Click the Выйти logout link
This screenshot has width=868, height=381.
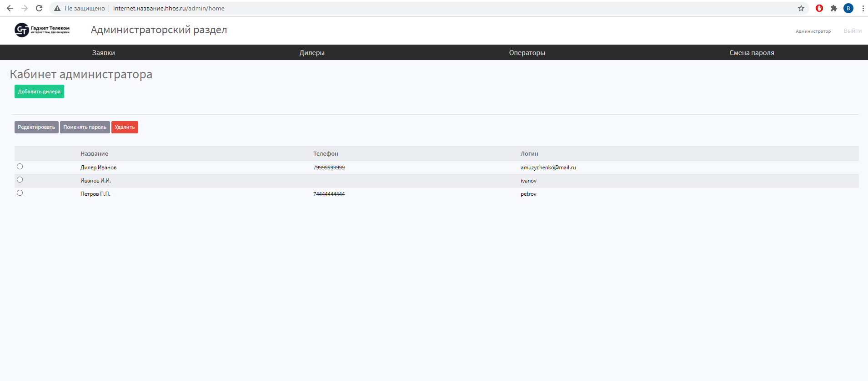853,31
